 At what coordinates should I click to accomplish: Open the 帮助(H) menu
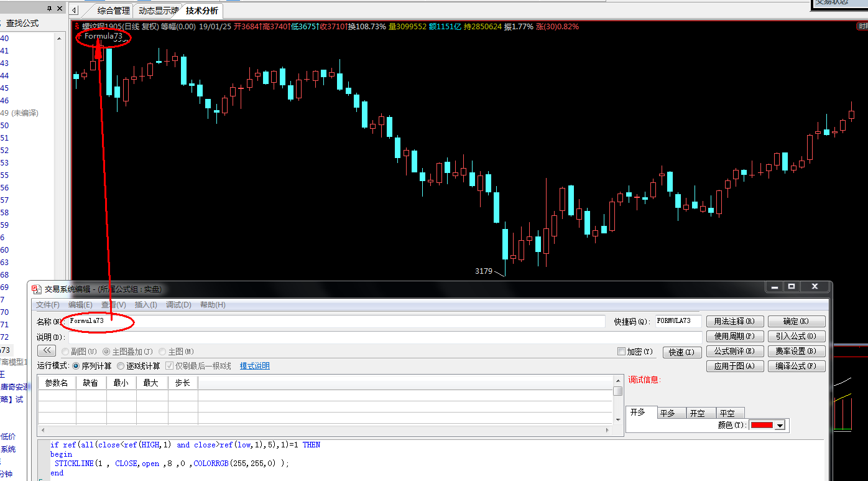point(213,305)
